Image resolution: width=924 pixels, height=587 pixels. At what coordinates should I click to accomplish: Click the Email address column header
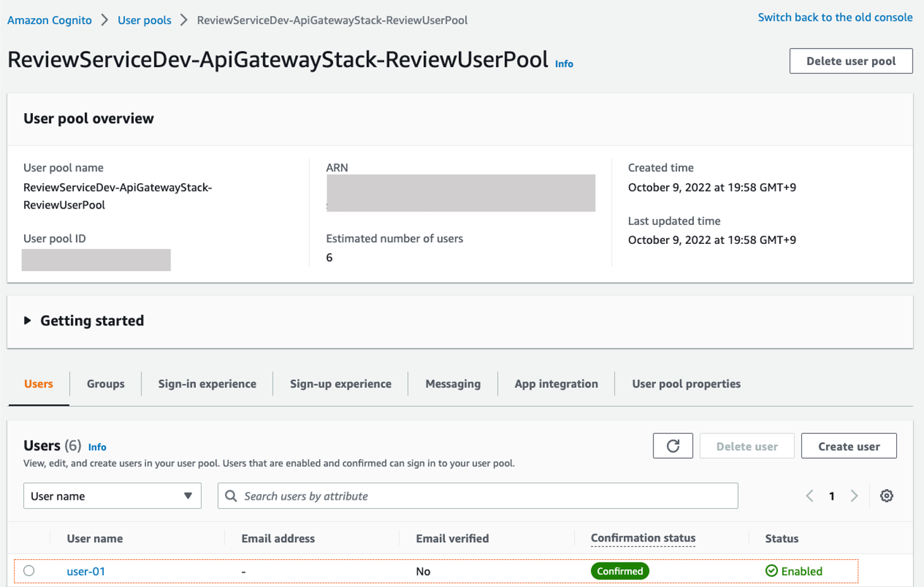click(x=278, y=538)
